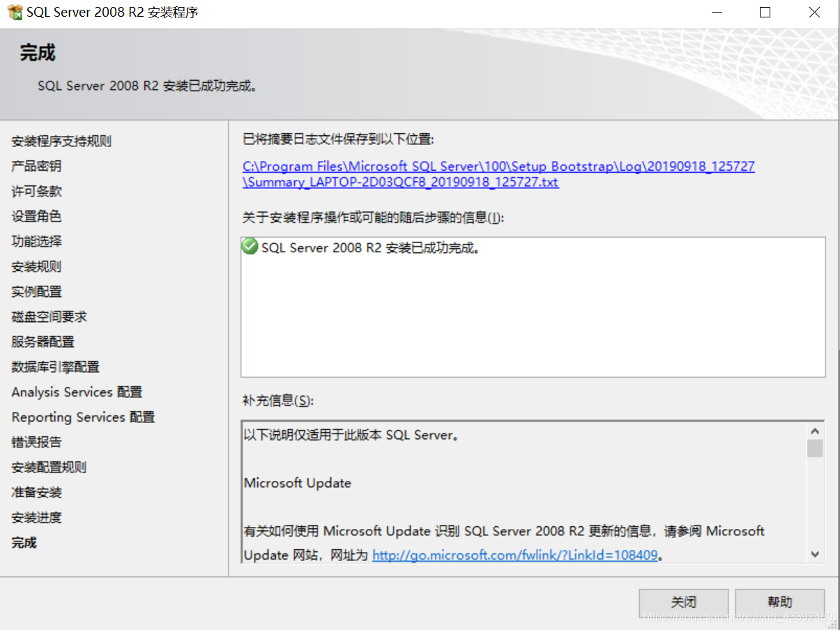The width and height of the screenshot is (840, 630).
Task: Click the 帮助 button
Action: coord(780,602)
